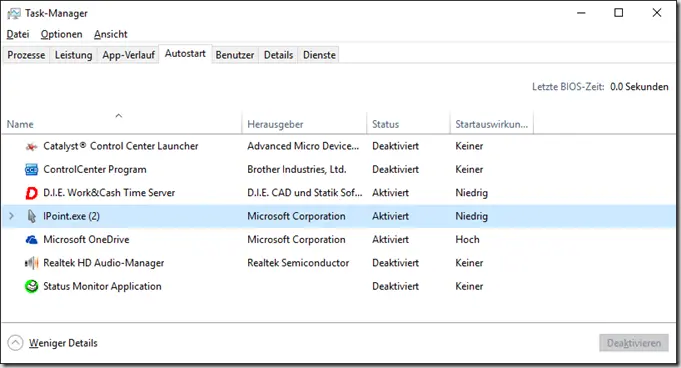Click Aktiviert status in the D.I.E. row
681x368 pixels.
tap(390, 193)
